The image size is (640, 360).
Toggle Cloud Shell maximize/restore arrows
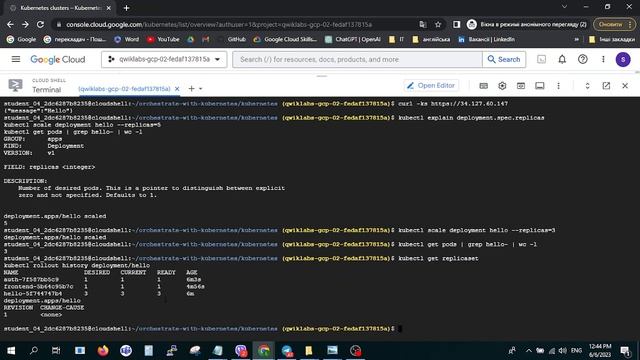pyautogui.click(x=587, y=86)
